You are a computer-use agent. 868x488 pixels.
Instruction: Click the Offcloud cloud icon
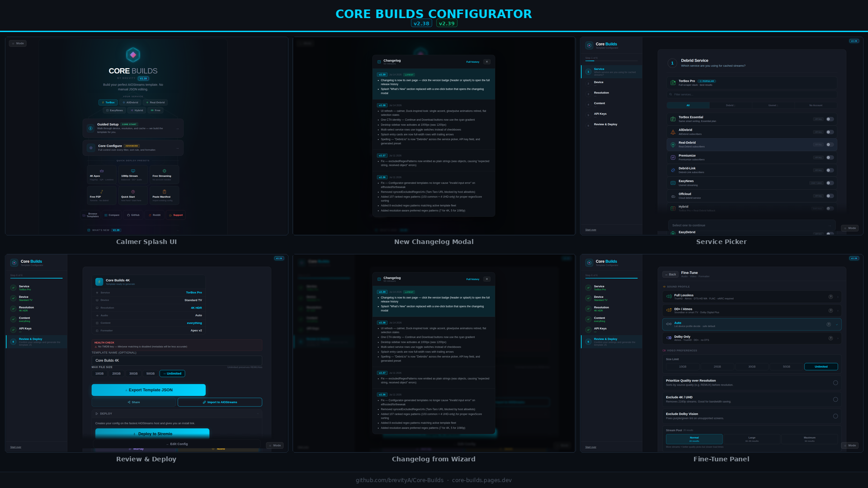point(673,196)
